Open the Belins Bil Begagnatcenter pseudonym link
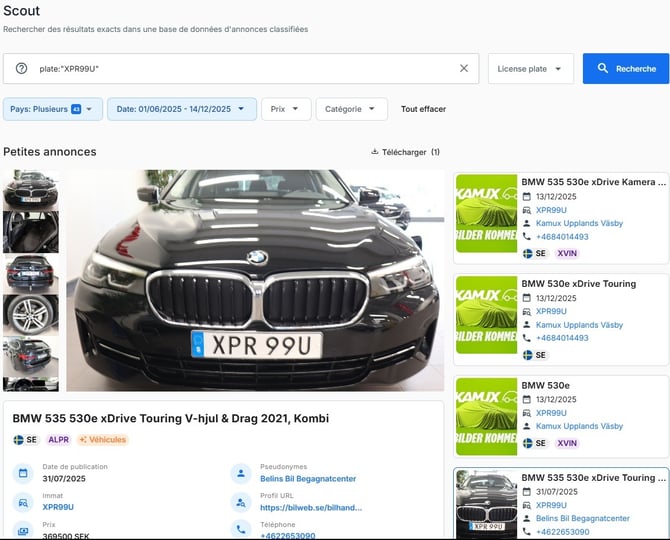 [x=308, y=478]
